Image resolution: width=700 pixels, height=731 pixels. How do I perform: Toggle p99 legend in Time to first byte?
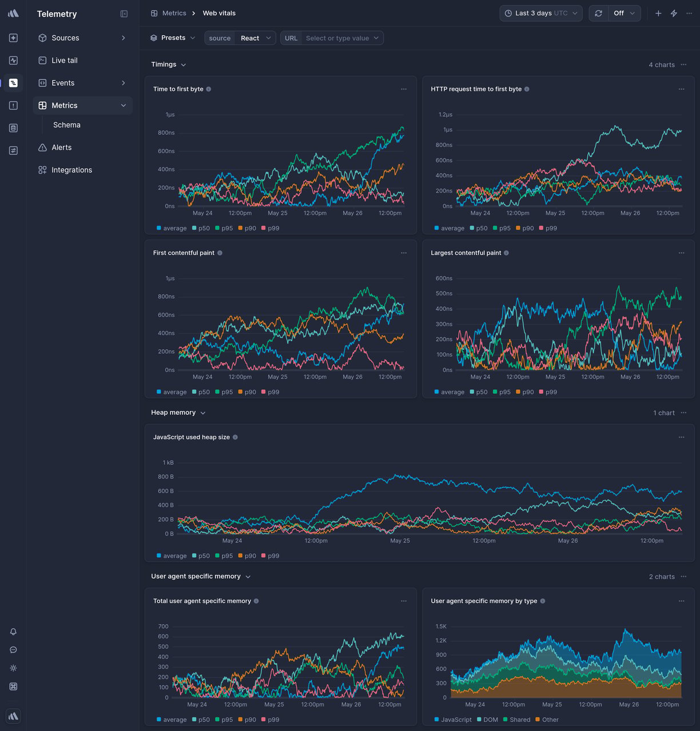point(271,228)
